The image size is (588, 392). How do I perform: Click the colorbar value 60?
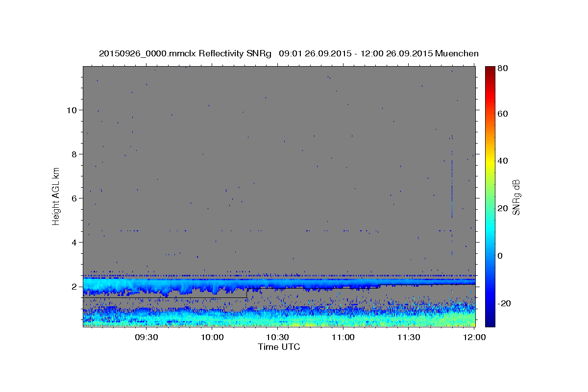click(502, 114)
